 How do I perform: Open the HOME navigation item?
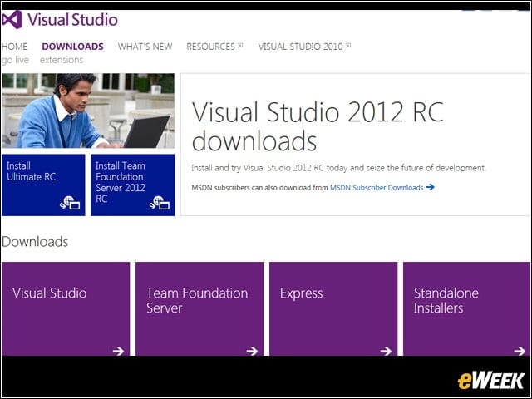point(14,47)
